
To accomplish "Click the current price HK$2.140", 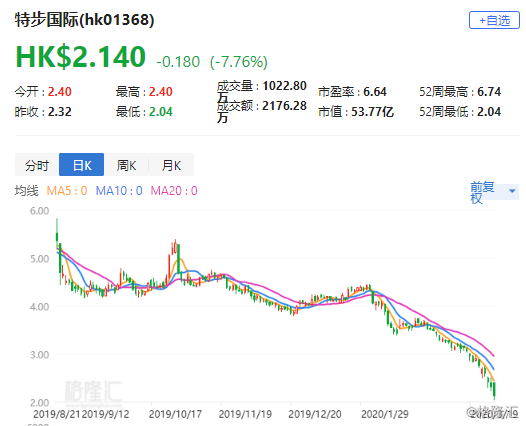I will pyautogui.click(x=81, y=56).
